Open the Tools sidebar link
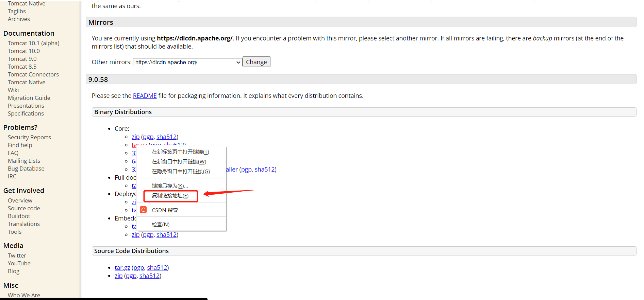This screenshot has height=300, width=644. pos(15,232)
